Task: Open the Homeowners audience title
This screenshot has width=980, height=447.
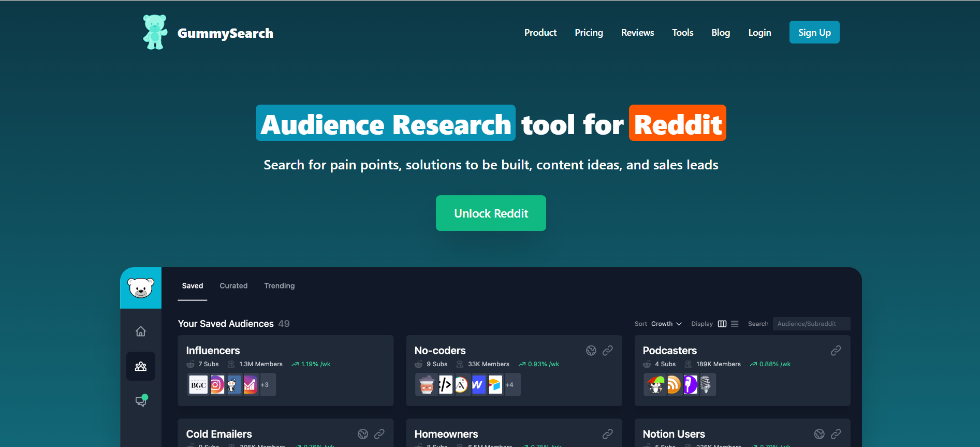Action: coord(446,434)
